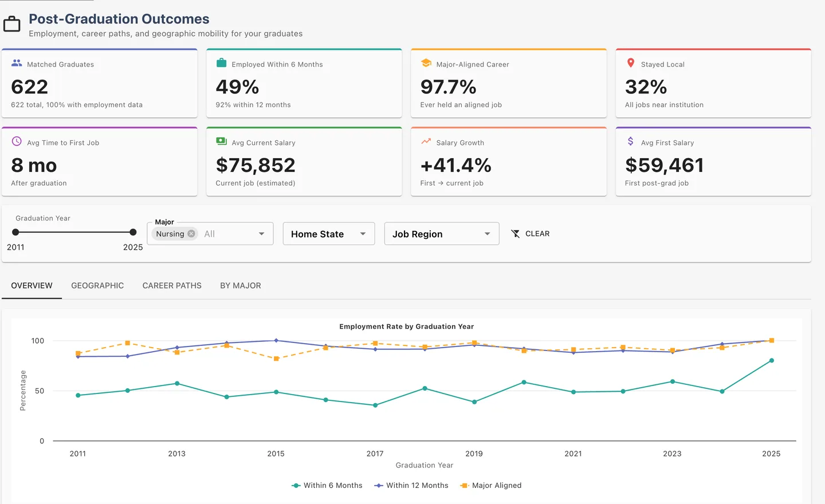Screen dimensions: 825x504
Task: Click the 'First post-grad job' subtext
Action: point(657,183)
